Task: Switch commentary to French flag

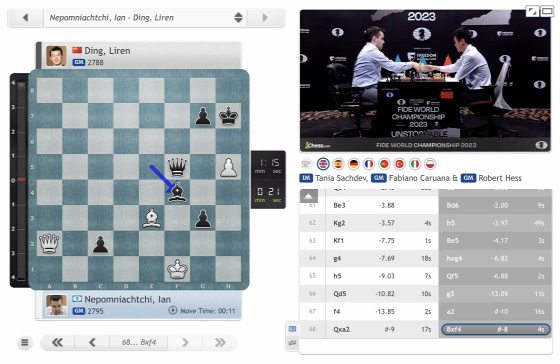Action: pyautogui.click(x=369, y=164)
